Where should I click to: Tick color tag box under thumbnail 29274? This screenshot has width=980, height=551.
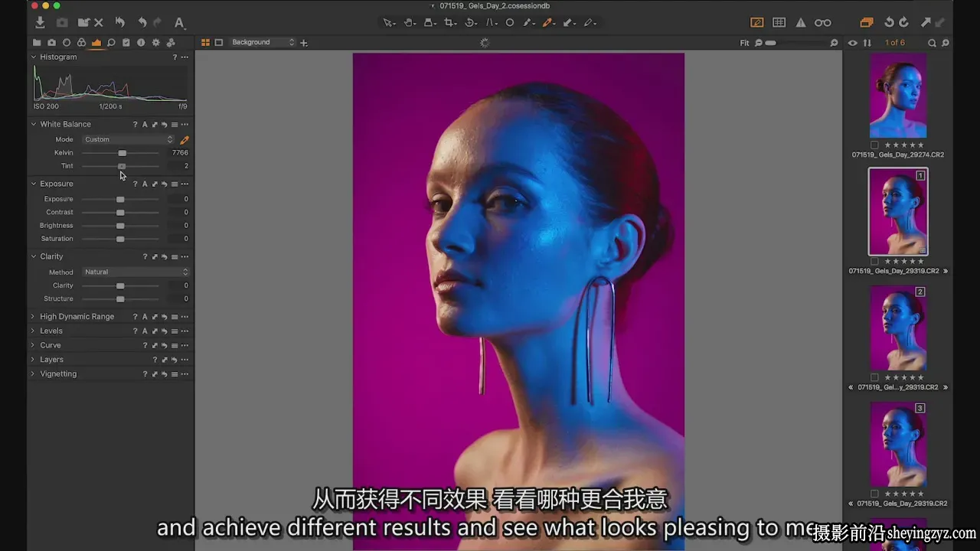point(874,145)
